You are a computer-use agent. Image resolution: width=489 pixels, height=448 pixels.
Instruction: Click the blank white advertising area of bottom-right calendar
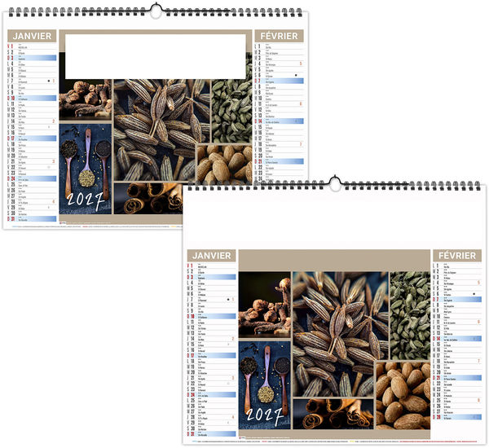[x=334, y=218]
